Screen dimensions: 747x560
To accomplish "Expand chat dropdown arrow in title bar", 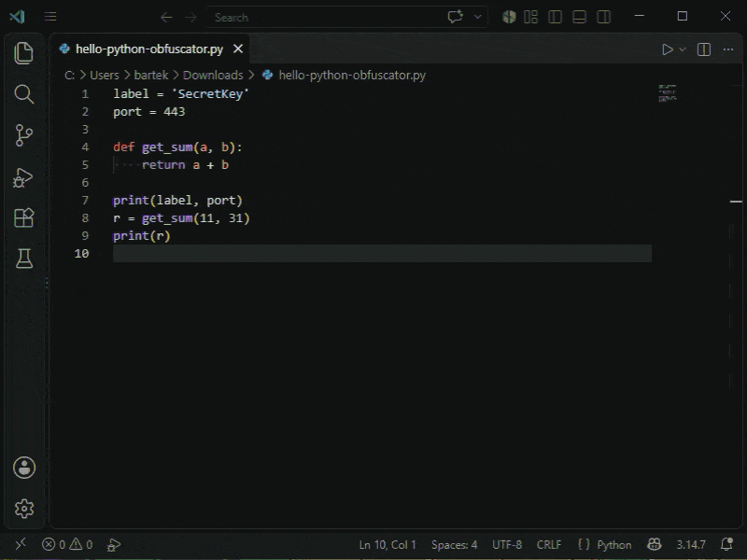I will pyautogui.click(x=477, y=17).
